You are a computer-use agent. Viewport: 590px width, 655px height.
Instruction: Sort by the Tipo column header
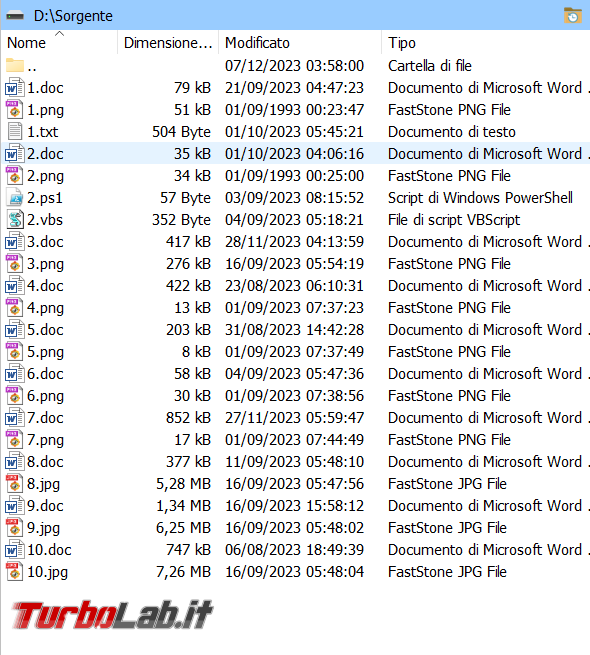point(486,42)
